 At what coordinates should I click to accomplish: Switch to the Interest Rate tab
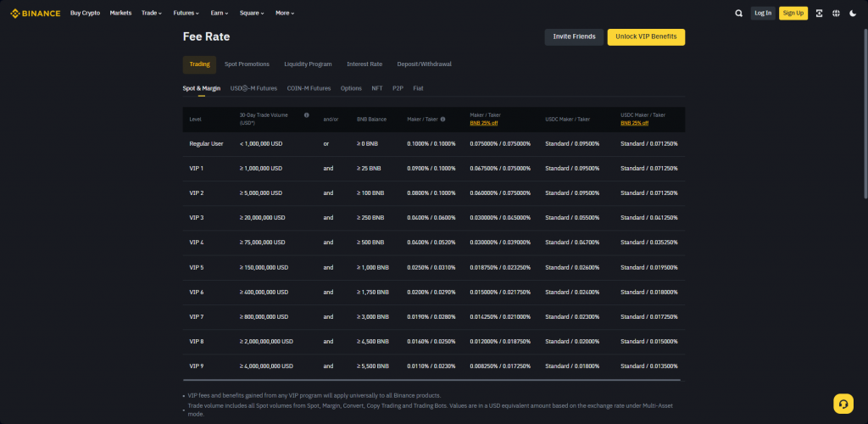[x=364, y=64]
